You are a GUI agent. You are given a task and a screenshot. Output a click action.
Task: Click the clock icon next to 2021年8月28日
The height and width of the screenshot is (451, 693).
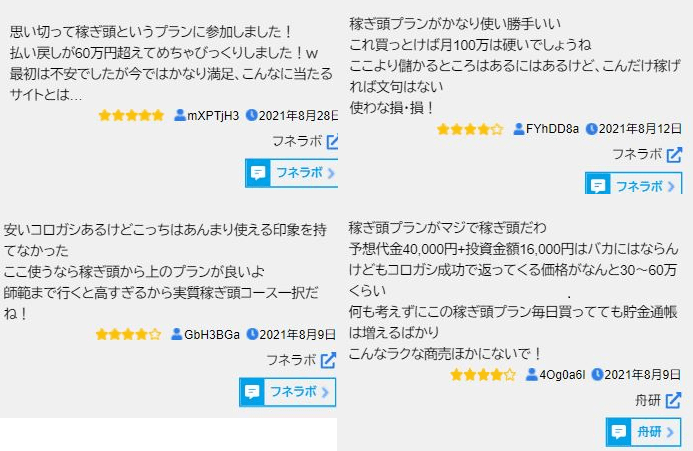tap(251, 115)
